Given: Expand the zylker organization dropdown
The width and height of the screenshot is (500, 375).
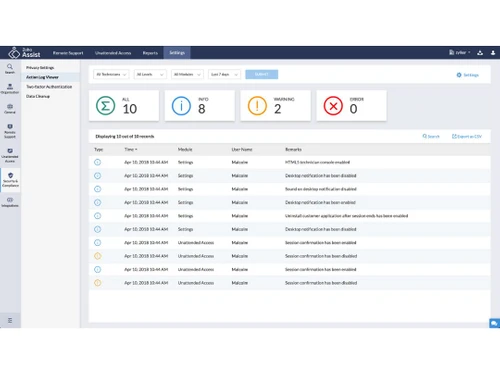Looking at the screenshot, I should click(x=460, y=53).
